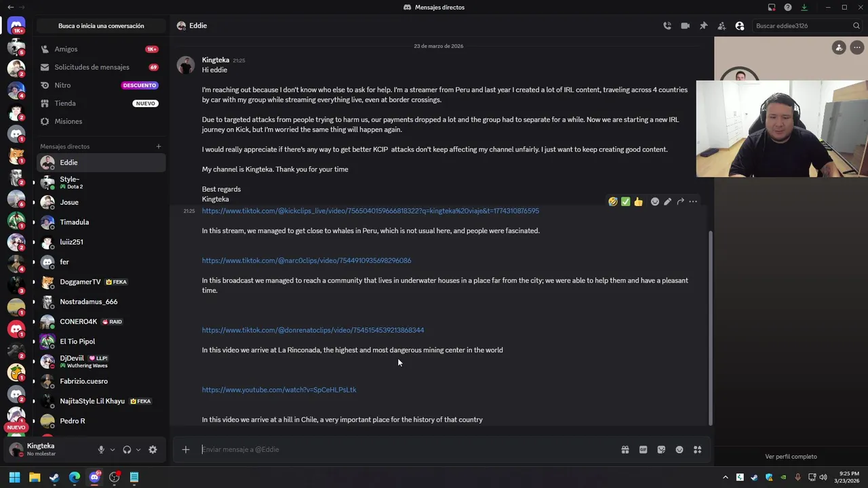Click the pencil icon to edit the message
The image size is (868, 488).
(668, 201)
